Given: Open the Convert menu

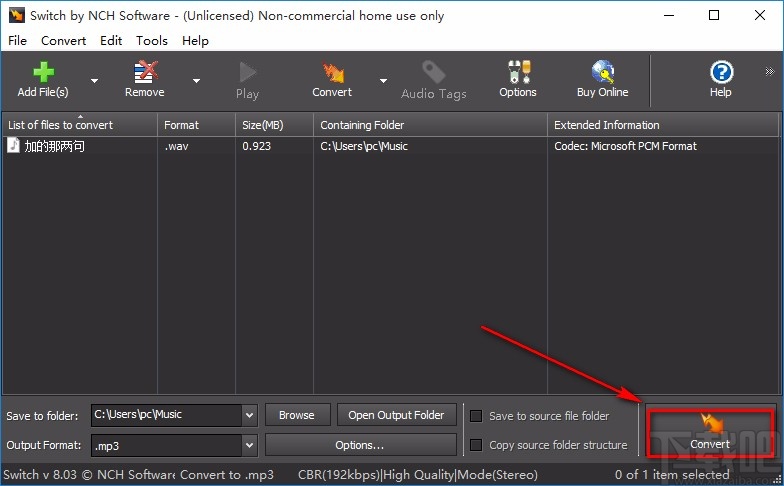Looking at the screenshot, I should tap(64, 40).
